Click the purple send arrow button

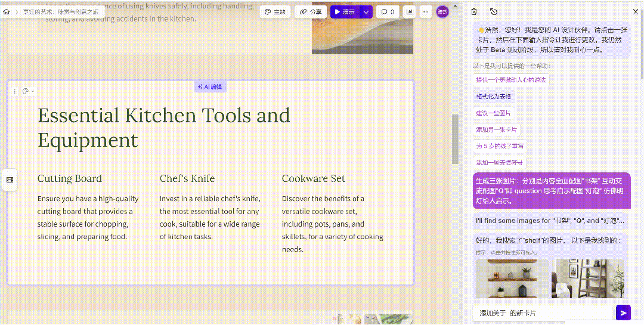[x=623, y=312]
